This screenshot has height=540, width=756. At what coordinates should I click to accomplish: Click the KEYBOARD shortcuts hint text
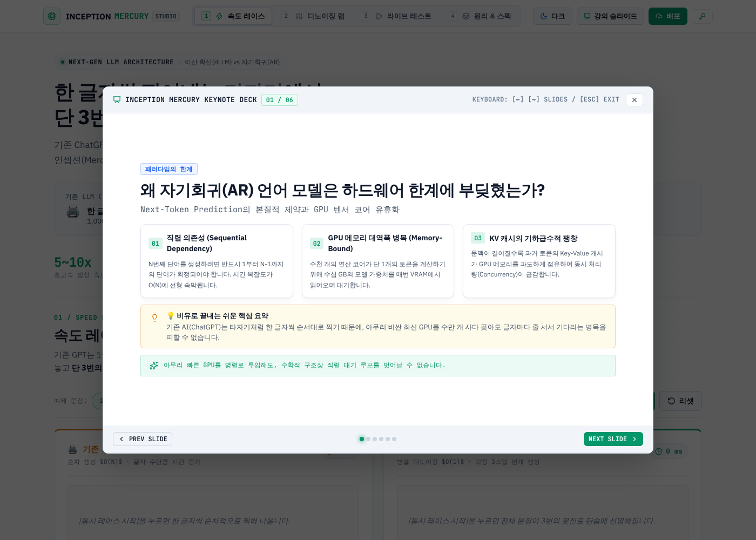point(545,99)
